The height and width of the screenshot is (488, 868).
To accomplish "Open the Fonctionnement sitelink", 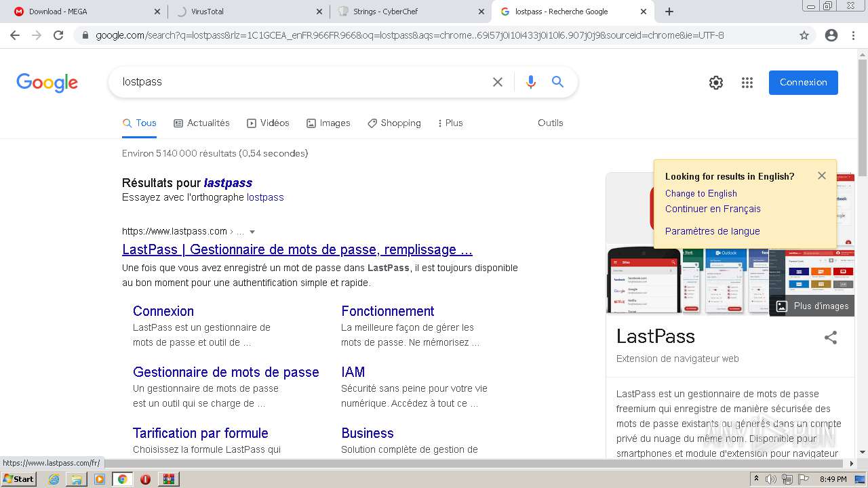I will pyautogui.click(x=388, y=311).
